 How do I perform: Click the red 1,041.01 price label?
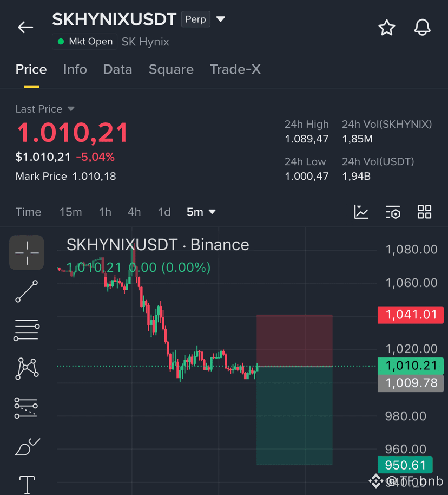tap(411, 315)
